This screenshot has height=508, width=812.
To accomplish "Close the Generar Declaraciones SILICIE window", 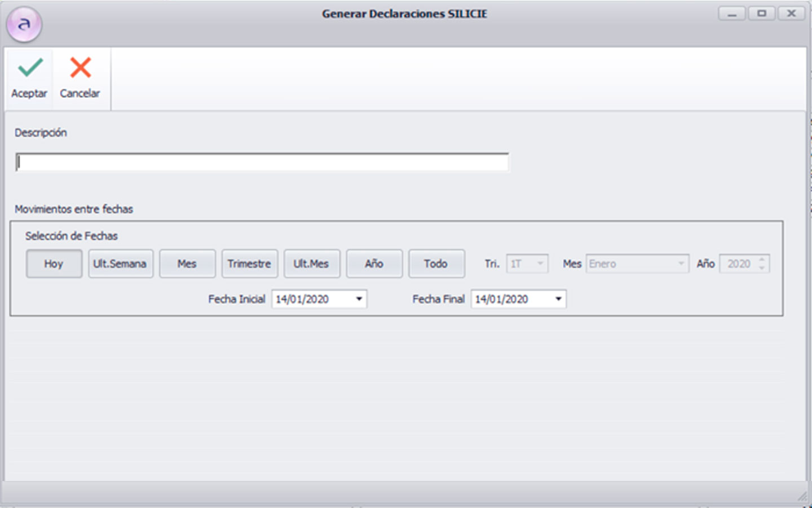I will (791, 14).
